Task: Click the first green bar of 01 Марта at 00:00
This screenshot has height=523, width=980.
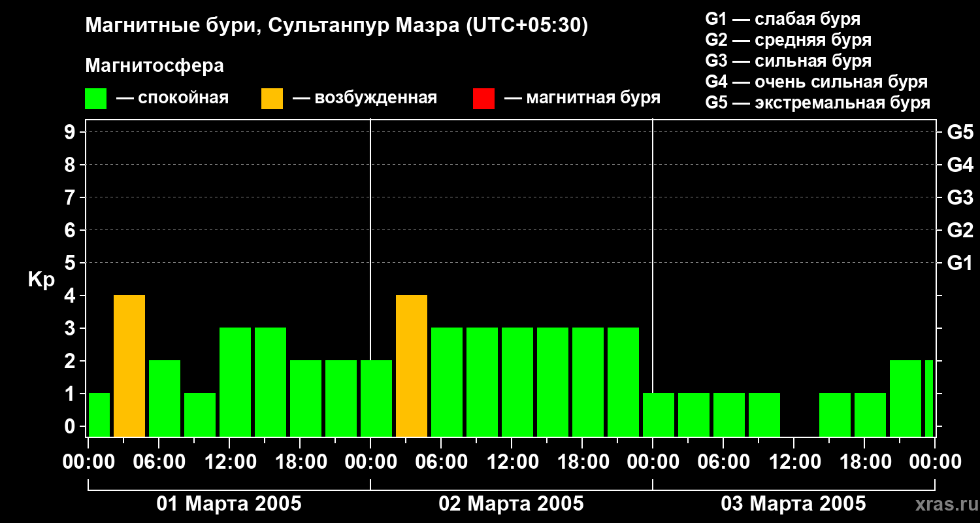Action: (x=99, y=415)
